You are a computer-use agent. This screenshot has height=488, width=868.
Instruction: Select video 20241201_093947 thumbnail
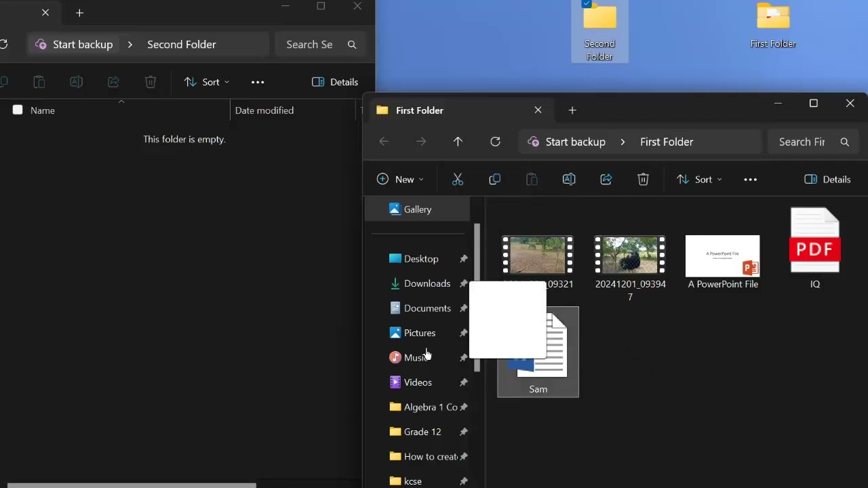(630, 255)
